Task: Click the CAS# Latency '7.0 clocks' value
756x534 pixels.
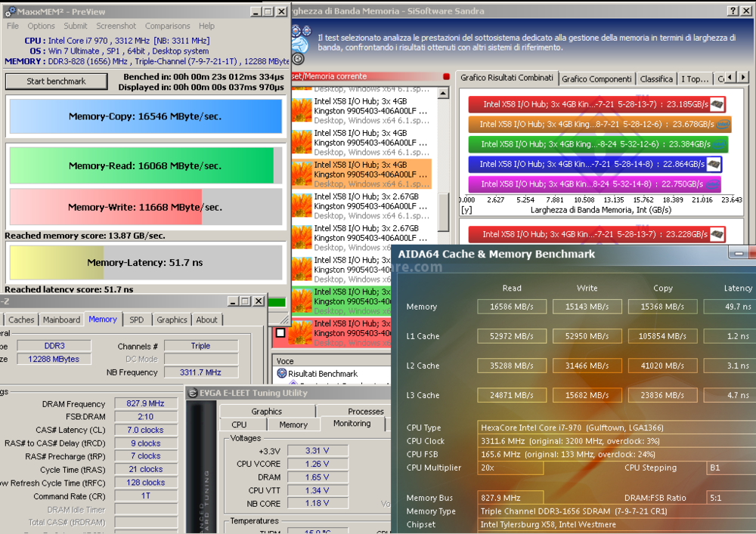Action: click(x=146, y=430)
